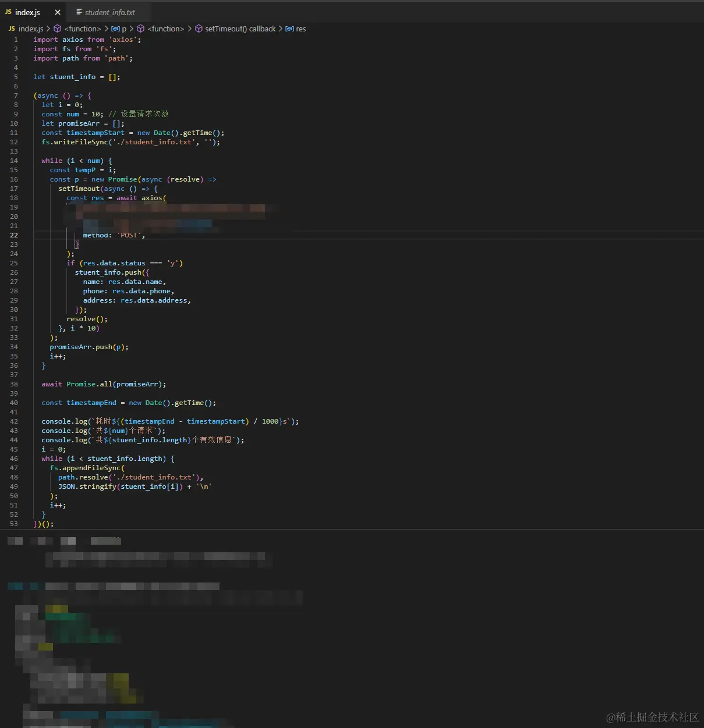Click 'Promise.all' on line 38
This screenshot has height=728, width=704.
89,384
